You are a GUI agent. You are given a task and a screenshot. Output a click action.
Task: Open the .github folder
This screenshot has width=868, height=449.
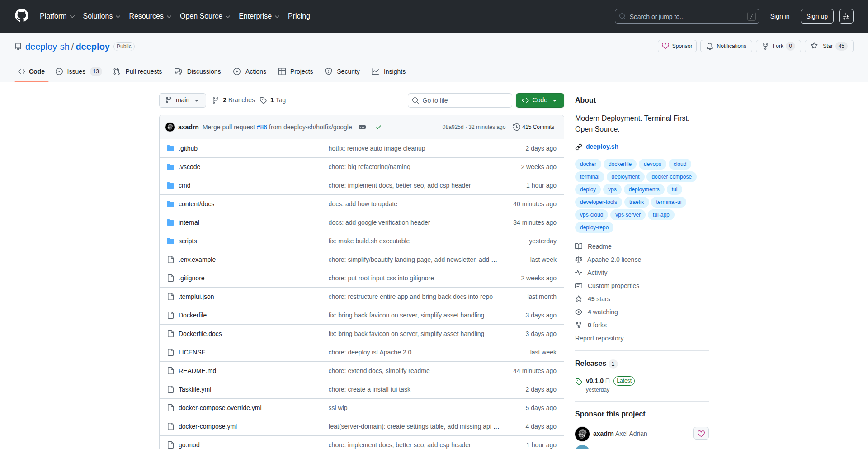[x=188, y=148]
